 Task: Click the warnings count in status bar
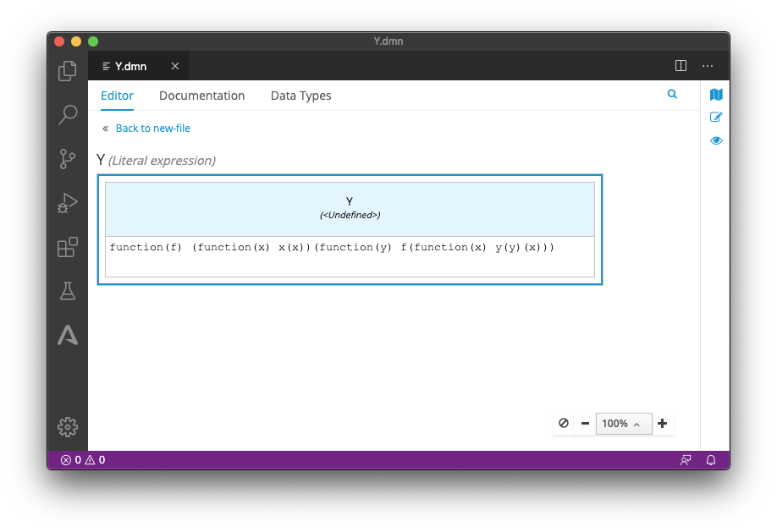95,459
